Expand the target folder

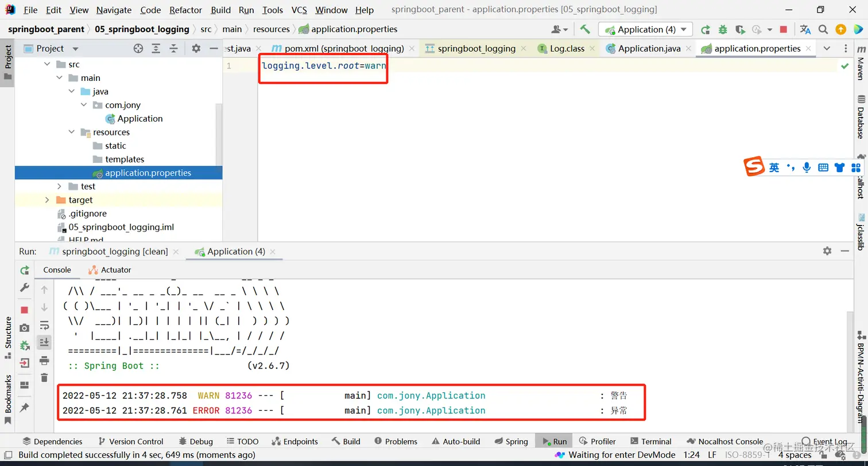point(47,200)
